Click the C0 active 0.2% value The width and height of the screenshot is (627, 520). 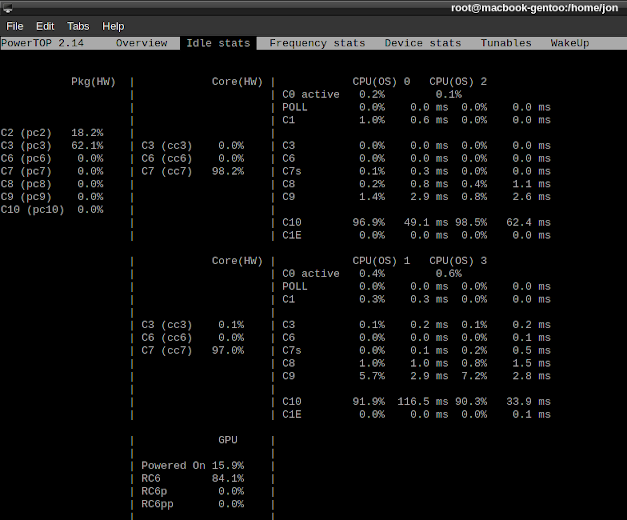tap(372, 94)
